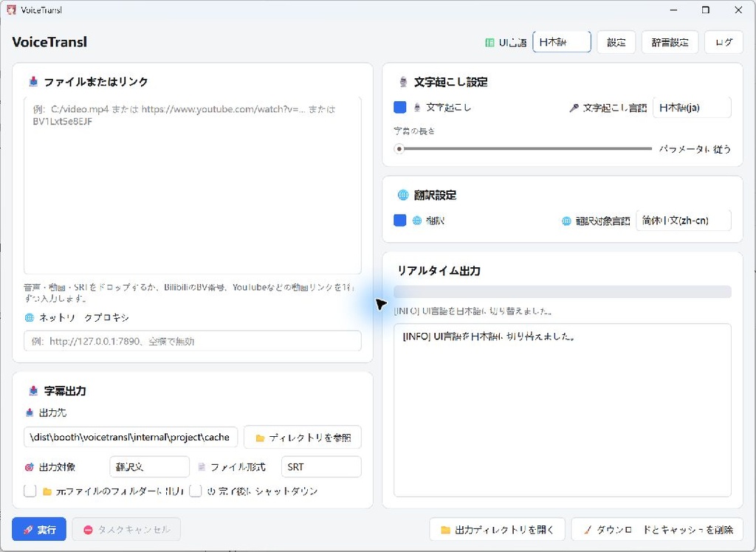
Task: Click the UI language icon in header
Action: coord(489,42)
